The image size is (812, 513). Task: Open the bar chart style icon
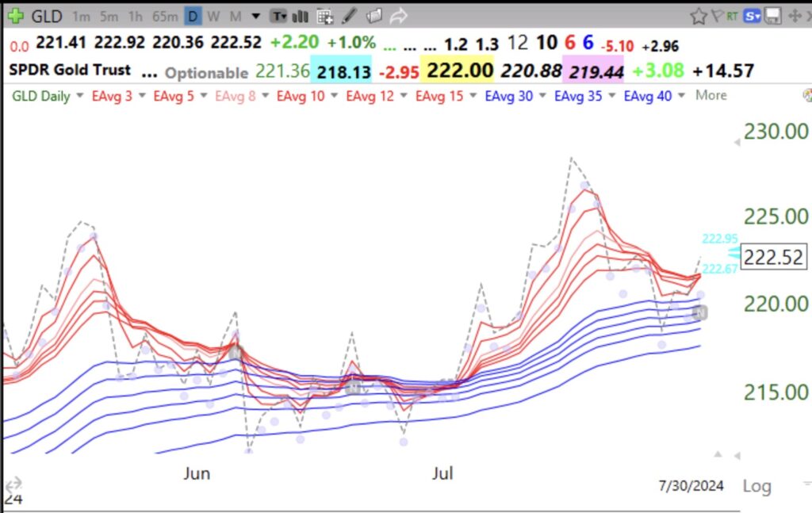pyautogui.click(x=300, y=16)
